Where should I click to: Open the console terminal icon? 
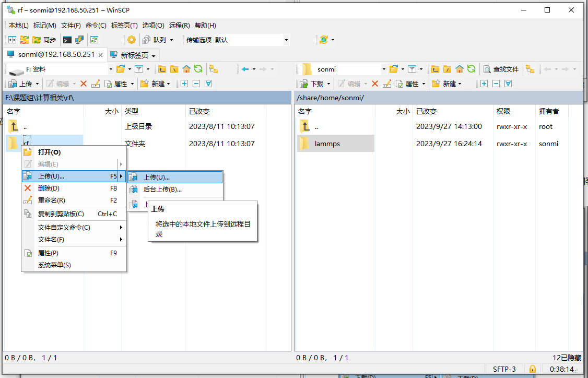(67, 40)
